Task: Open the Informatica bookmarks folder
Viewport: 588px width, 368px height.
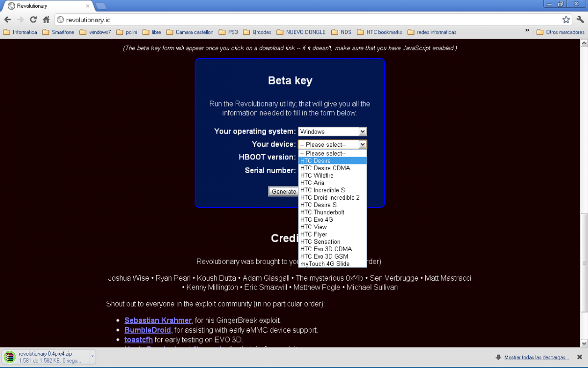Action: [21, 32]
